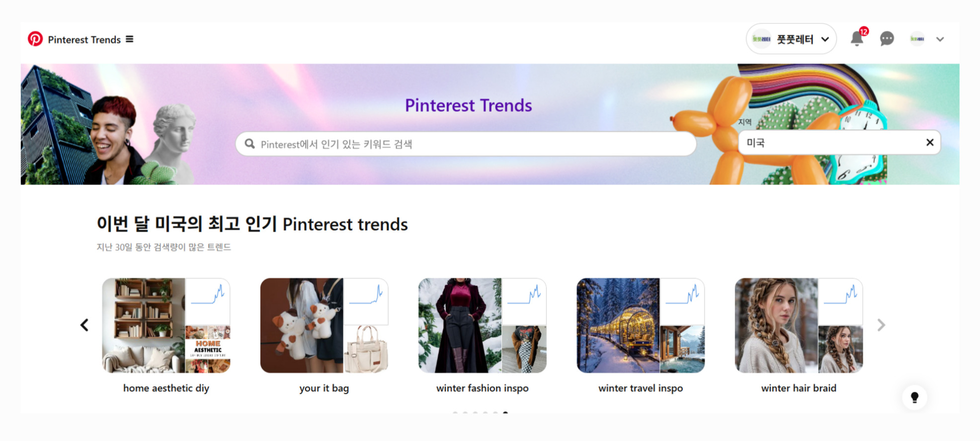Viewport: 980px width, 441px height.
Task: Open the your it bag trend image
Action: click(302, 326)
